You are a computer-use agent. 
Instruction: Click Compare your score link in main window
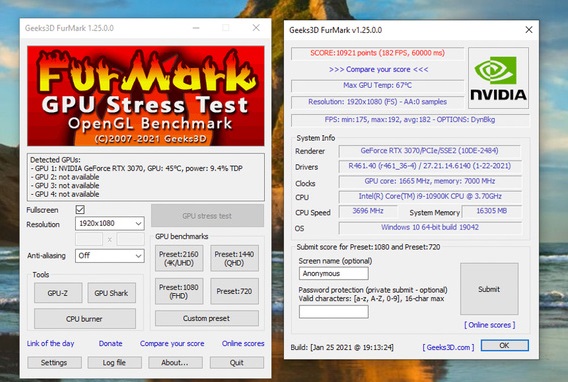click(172, 343)
